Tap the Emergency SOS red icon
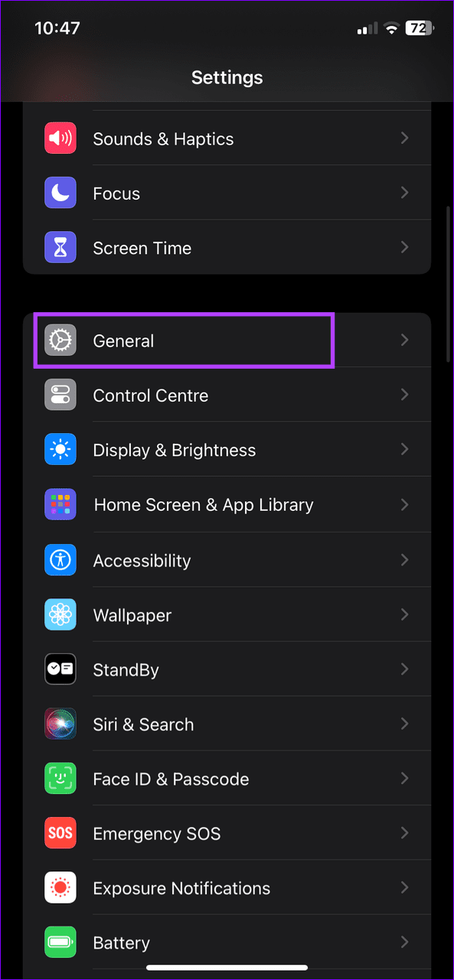Viewport: 454px width, 980px height. pyautogui.click(x=60, y=833)
